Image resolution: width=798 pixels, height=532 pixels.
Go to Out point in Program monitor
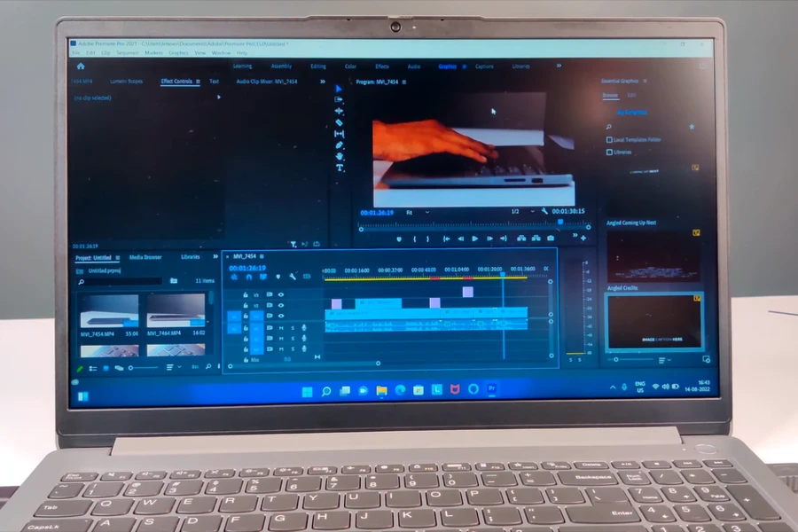tap(504, 239)
